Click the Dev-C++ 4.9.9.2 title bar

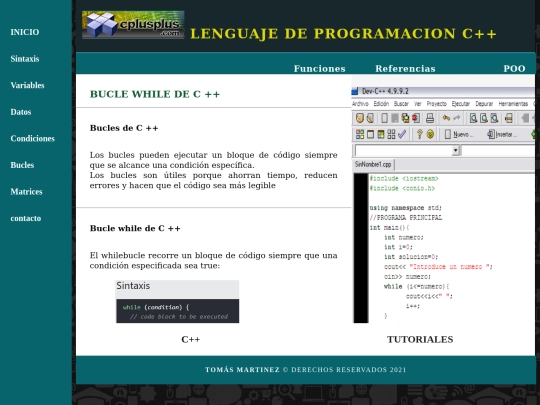pos(444,91)
